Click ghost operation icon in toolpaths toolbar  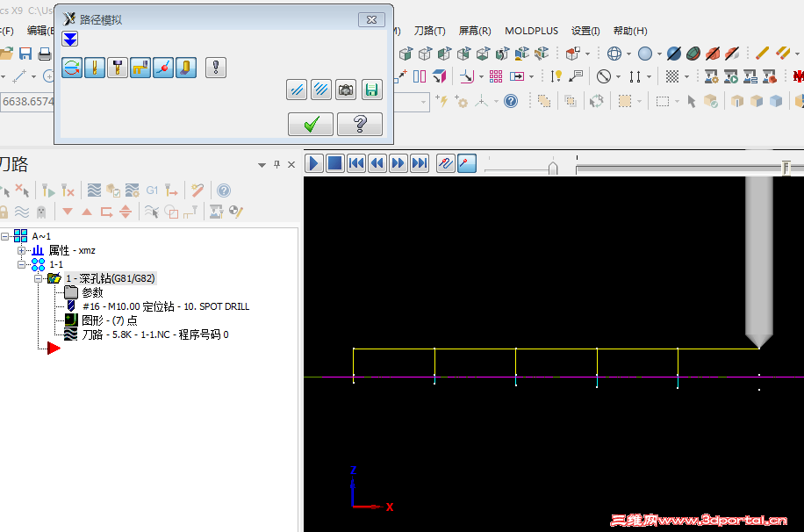click(x=41, y=212)
